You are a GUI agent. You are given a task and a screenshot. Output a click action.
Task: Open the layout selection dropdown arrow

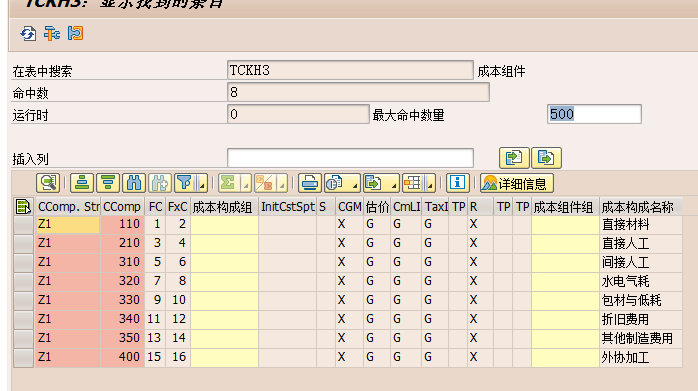(x=430, y=183)
